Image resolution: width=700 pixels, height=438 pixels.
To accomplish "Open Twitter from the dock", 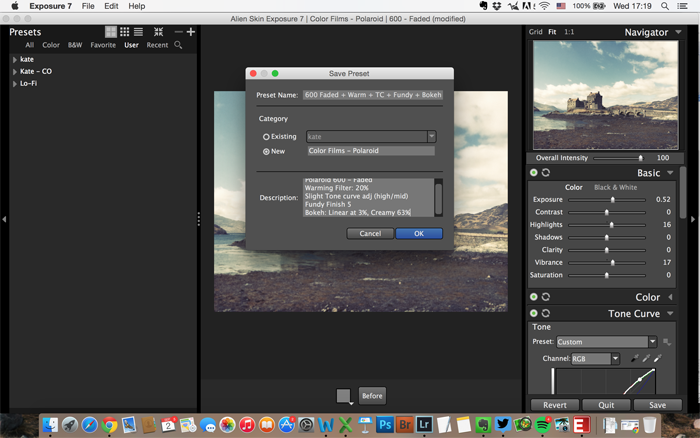I will pos(503,424).
